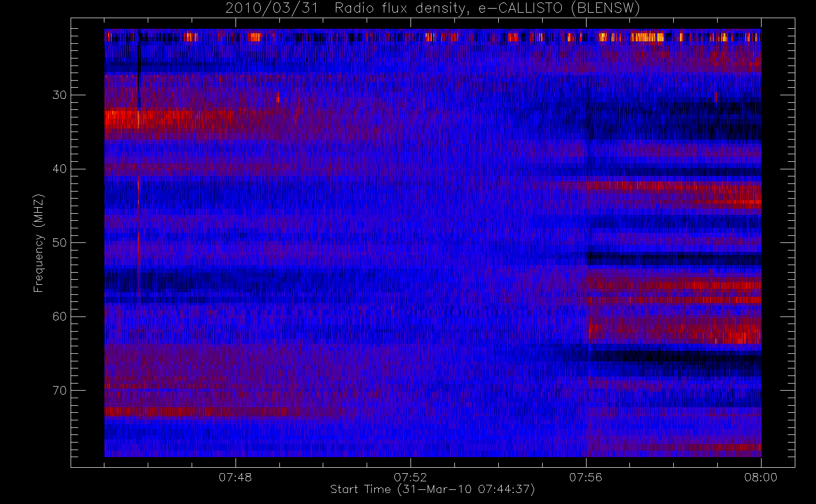This screenshot has height=504, width=816.
Task: Click the 70 frequency tick label
Action: pyautogui.click(x=60, y=390)
